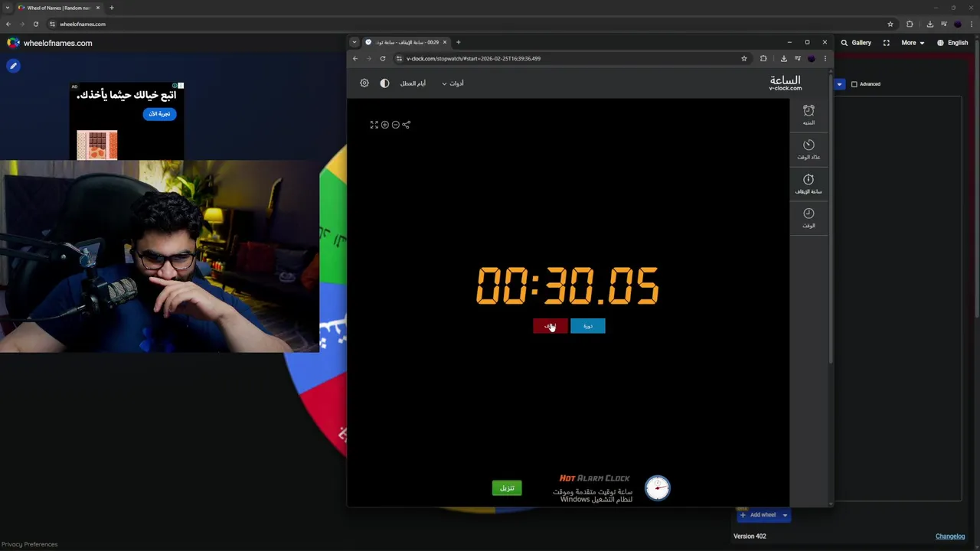Bookmark the v-clock page with star icon
This screenshot has width=980, height=551.
coord(743,58)
